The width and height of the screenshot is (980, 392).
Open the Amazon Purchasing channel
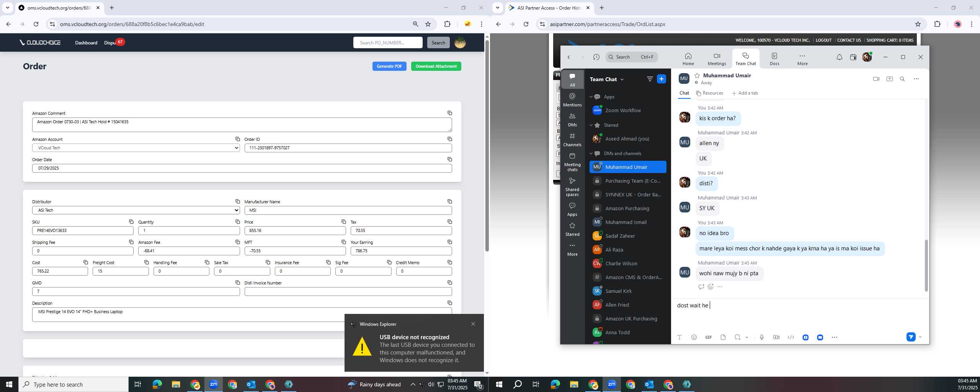coord(628,208)
